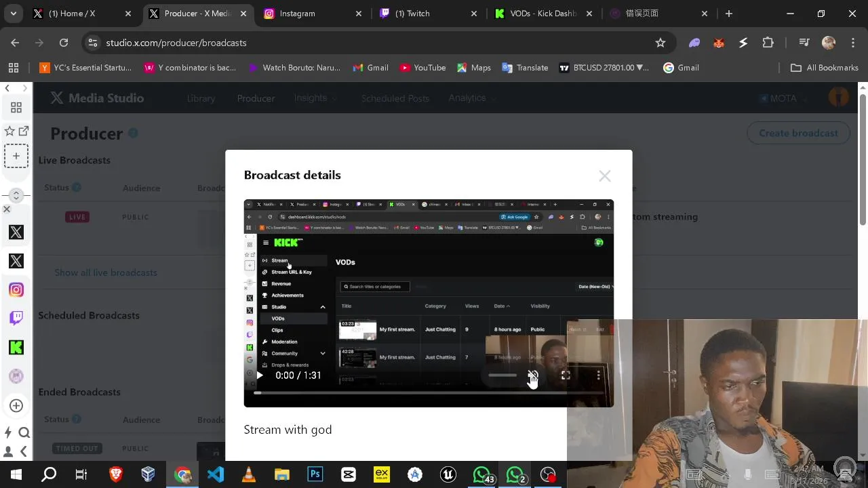Unmute the broadcast video sound
This screenshot has width=868, height=488.
point(533,375)
